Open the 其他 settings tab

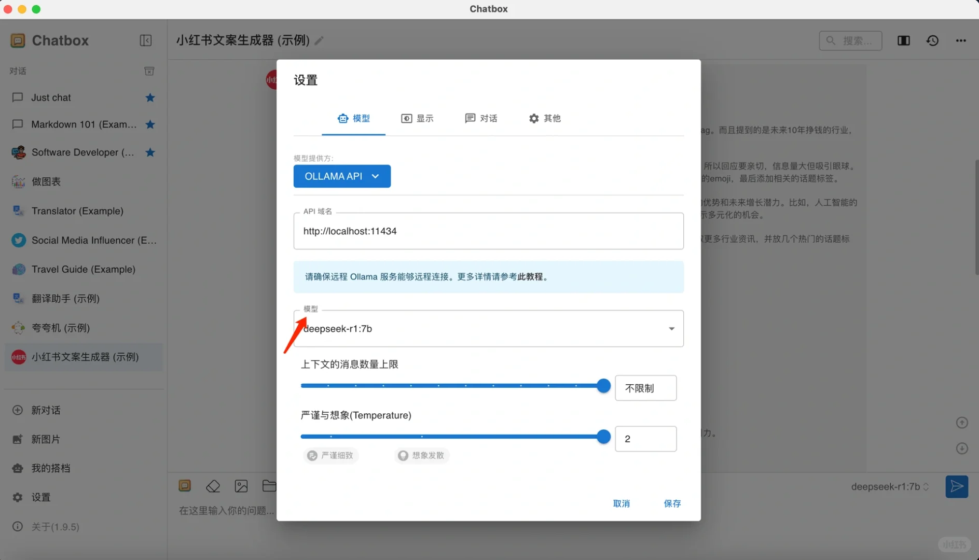click(x=544, y=118)
